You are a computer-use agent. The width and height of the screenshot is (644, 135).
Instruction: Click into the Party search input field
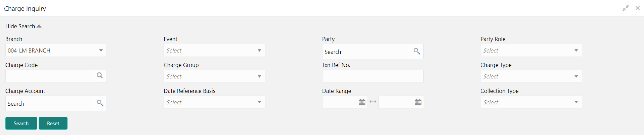[x=366, y=52]
